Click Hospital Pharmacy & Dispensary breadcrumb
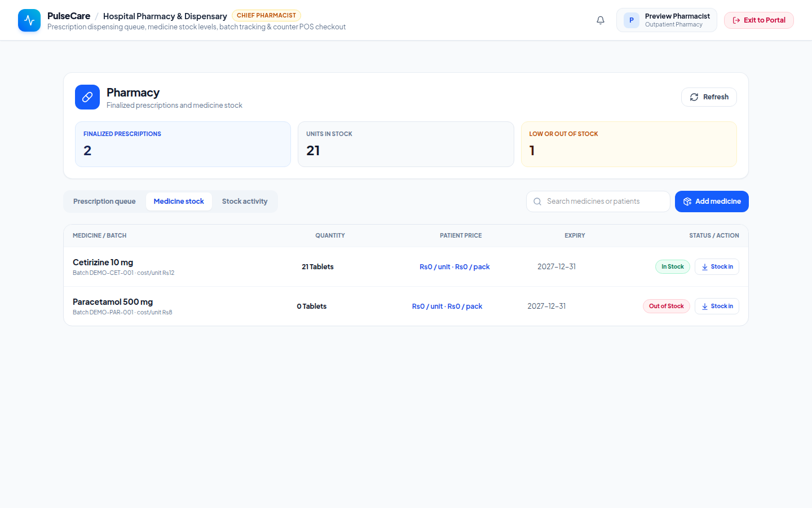Screen dimensions: 812x508 pos(165,16)
